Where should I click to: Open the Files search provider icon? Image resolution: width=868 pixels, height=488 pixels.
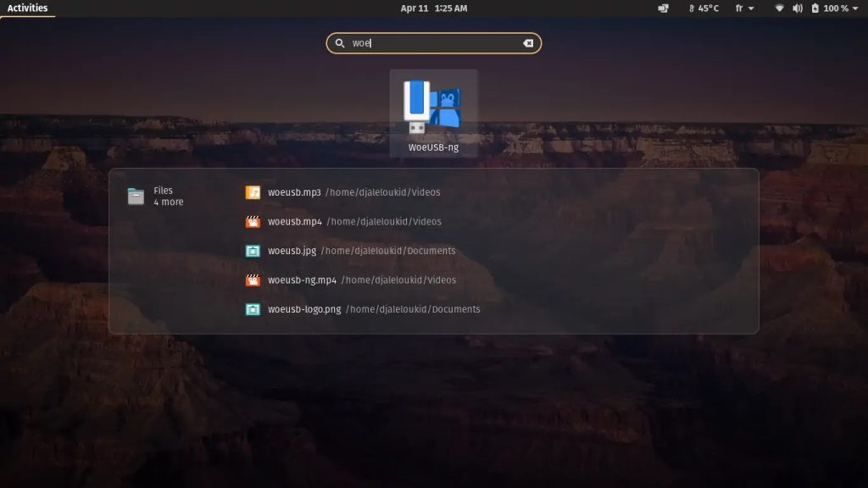[x=136, y=197]
